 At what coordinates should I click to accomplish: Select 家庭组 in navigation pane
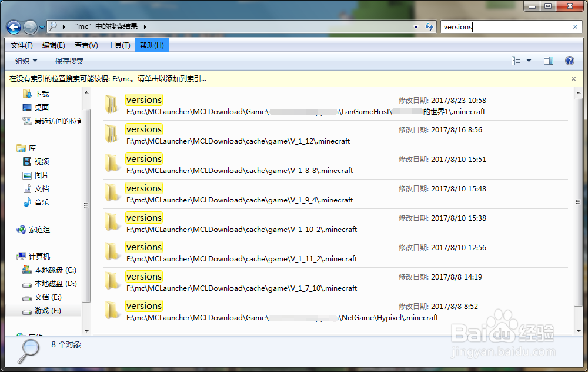click(x=34, y=230)
